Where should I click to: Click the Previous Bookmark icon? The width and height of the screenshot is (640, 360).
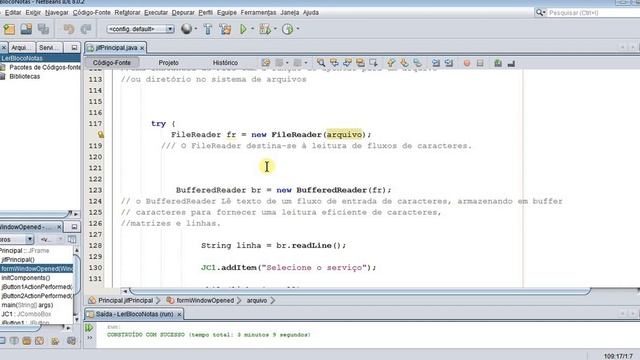pyautogui.click(x=391, y=63)
